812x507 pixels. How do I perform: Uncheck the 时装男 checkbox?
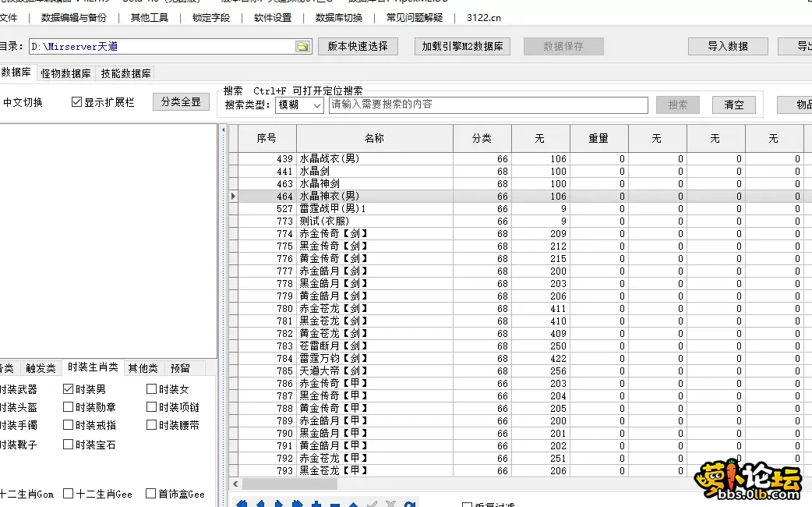tap(68, 388)
